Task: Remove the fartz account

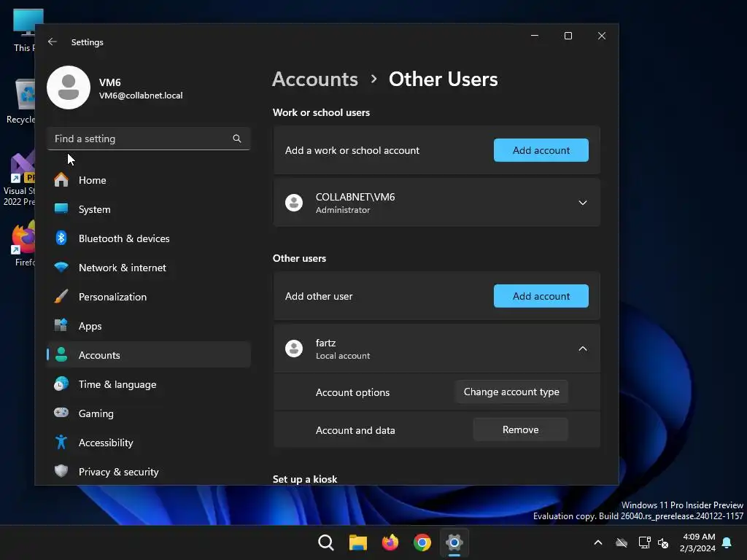Action: pos(520,429)
